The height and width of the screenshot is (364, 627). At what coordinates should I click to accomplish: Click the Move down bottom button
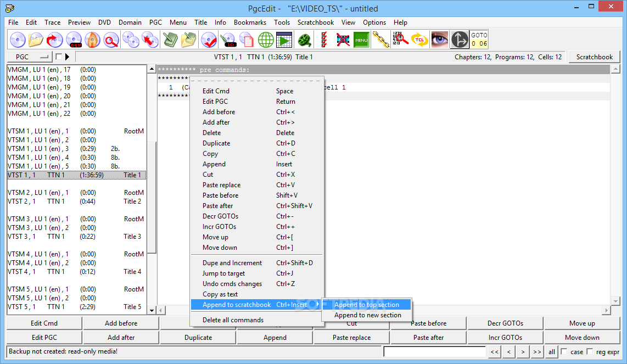[x=582, y=338]
